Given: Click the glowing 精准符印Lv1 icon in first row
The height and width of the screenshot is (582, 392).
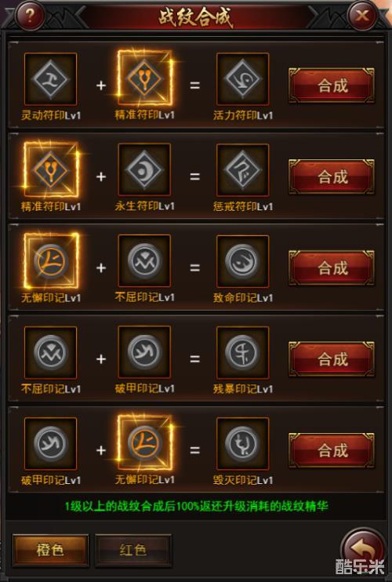Looking at the screenshot, I should point(144,78).
